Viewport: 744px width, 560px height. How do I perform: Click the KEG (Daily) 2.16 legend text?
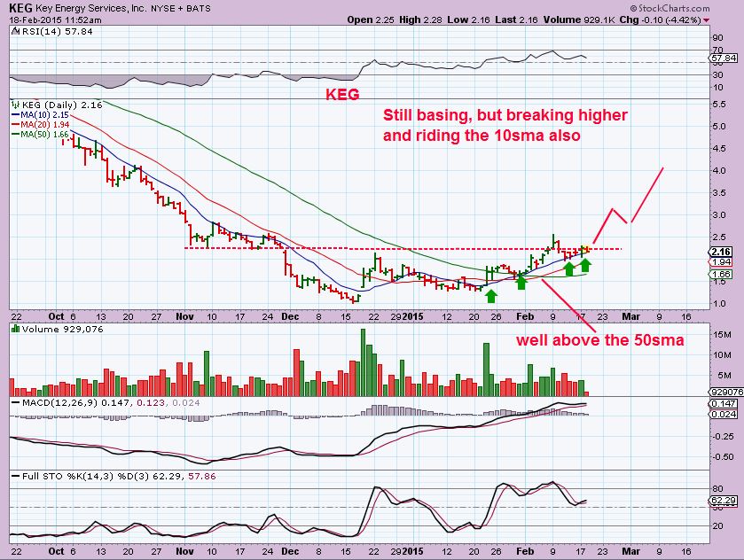tap(62, 105)
